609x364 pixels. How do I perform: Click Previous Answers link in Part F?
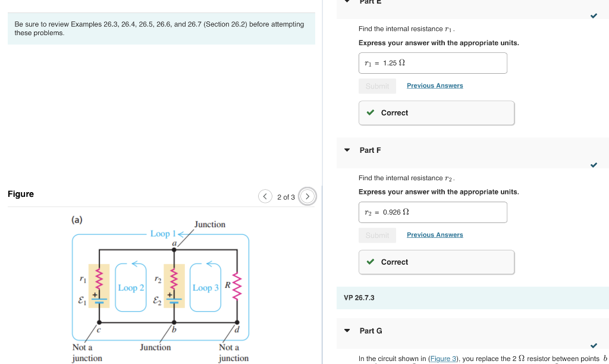point(435,234)
